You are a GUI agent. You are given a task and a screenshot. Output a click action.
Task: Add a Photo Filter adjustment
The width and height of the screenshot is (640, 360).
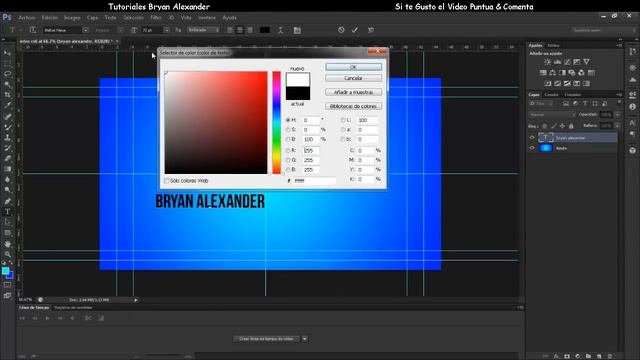click(572, 73)
